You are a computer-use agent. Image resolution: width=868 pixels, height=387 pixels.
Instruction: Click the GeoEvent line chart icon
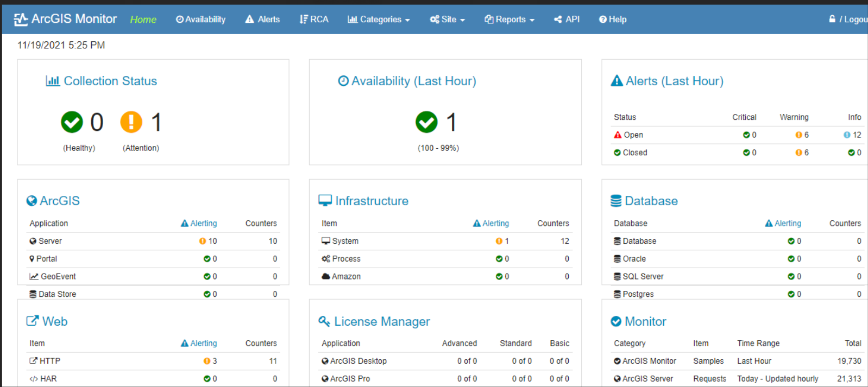pyautogui.click(x=34, y=276)
